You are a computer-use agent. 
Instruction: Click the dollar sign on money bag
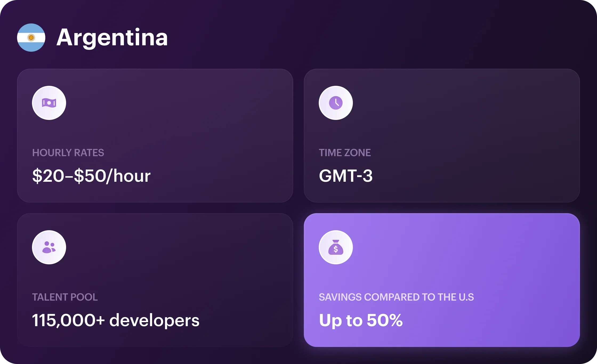click(x=336, y=249)
